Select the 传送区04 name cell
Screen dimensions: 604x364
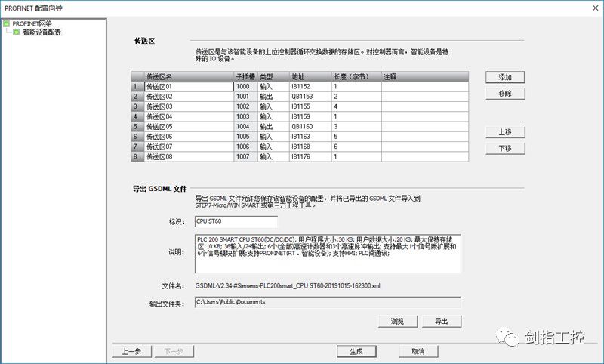click(x=190, y=117)
